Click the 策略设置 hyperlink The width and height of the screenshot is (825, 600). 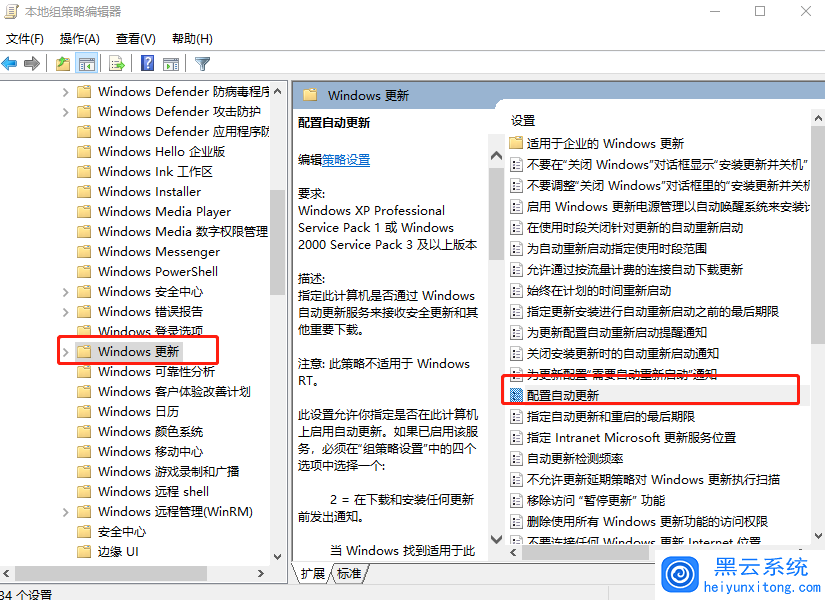[346, 159]
